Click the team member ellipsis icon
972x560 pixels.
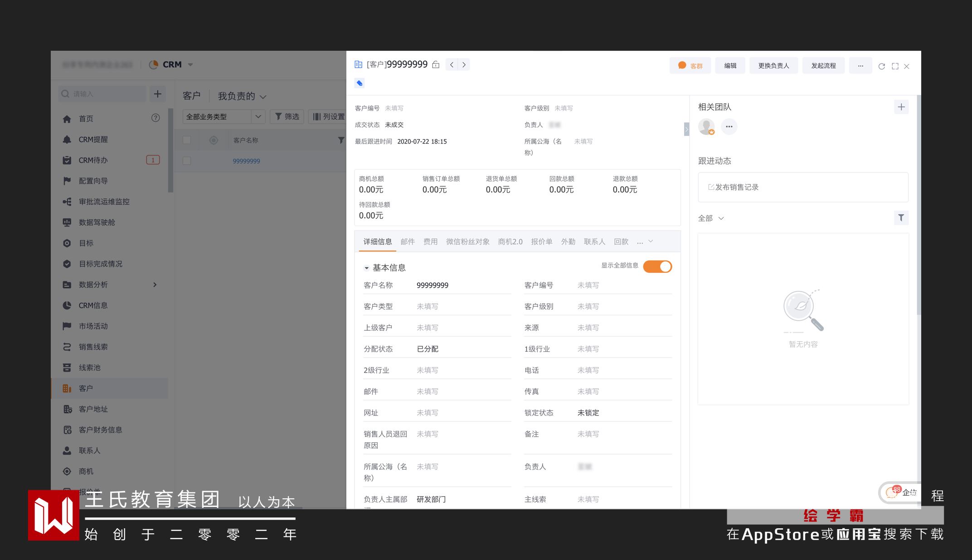coord(729,126)
